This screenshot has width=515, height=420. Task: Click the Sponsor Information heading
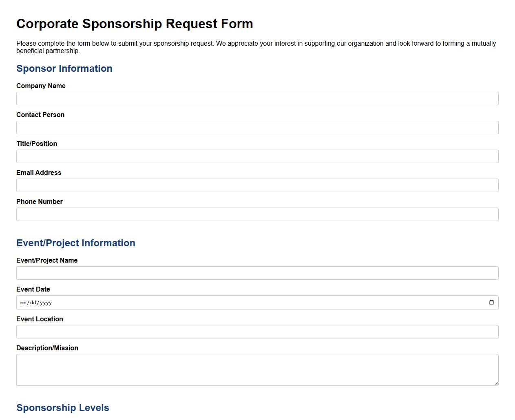tap(64, 69)
